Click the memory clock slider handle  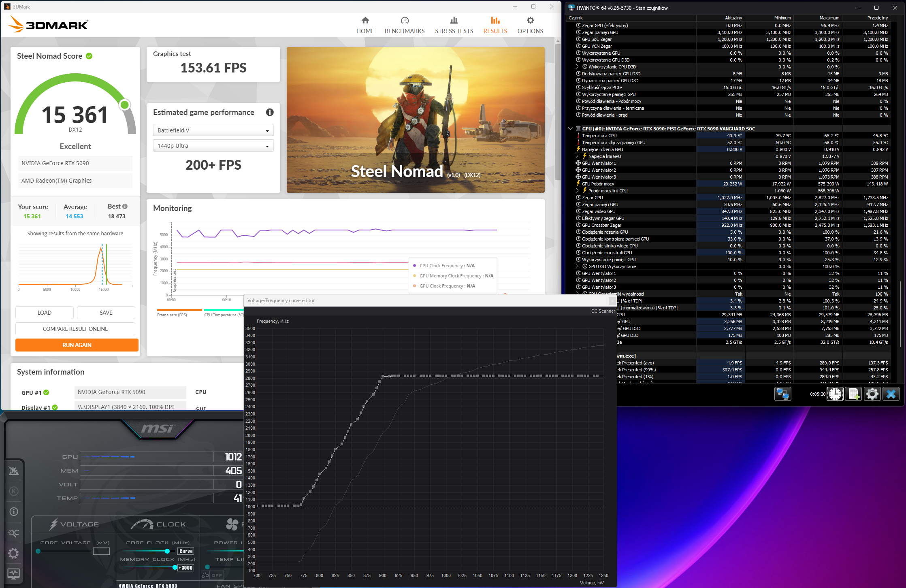coord(175,567)
